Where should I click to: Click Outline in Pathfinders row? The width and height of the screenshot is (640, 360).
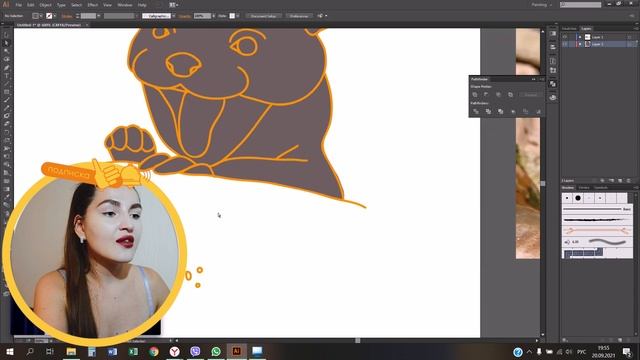(526, 111)
